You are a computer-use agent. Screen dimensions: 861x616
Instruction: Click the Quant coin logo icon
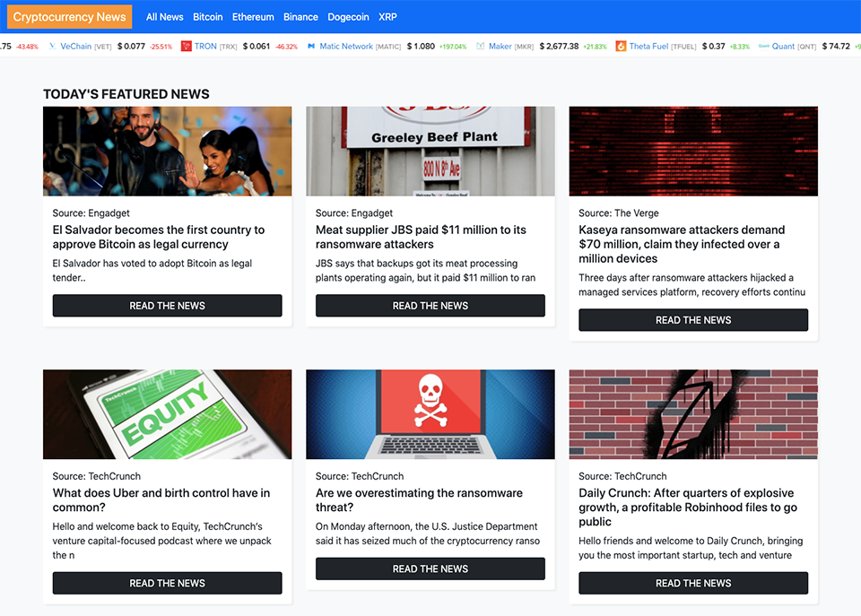pos(763,46)
